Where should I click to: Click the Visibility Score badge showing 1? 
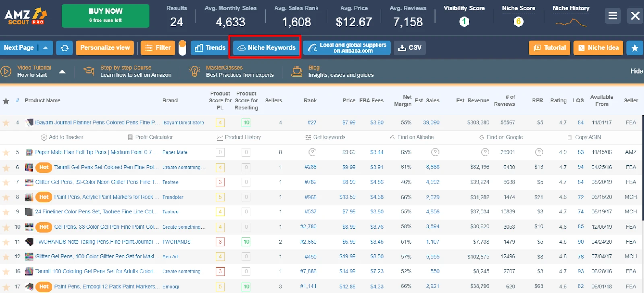click(x=464, y=22)
